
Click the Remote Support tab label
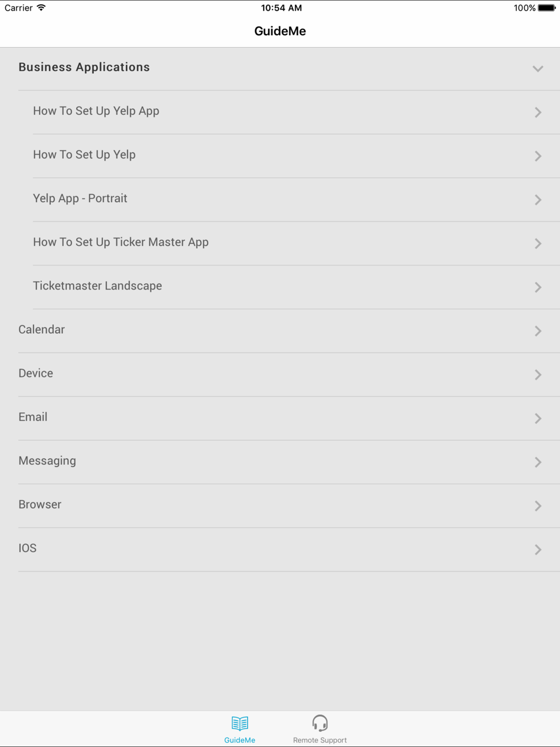(320, 740)
